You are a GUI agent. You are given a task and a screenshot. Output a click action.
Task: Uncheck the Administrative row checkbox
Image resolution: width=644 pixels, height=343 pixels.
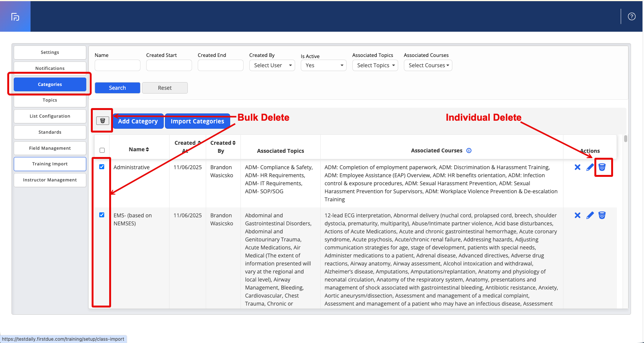point(102,167)
